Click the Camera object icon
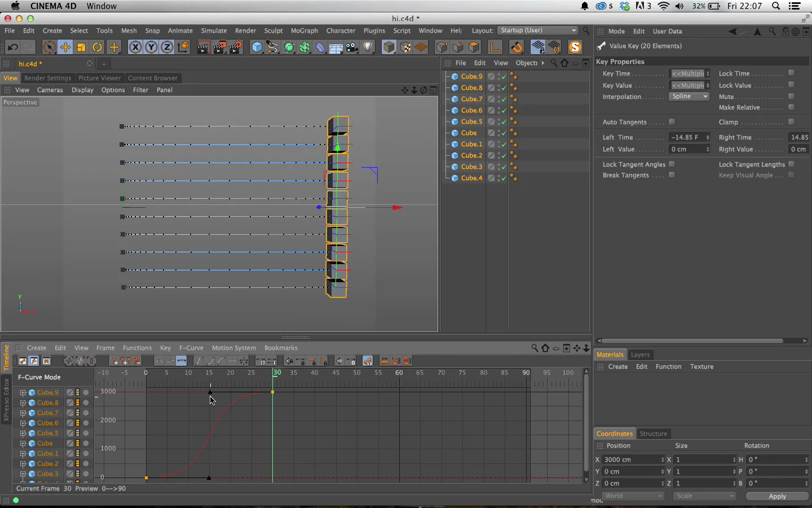 (x=352, y=47)
